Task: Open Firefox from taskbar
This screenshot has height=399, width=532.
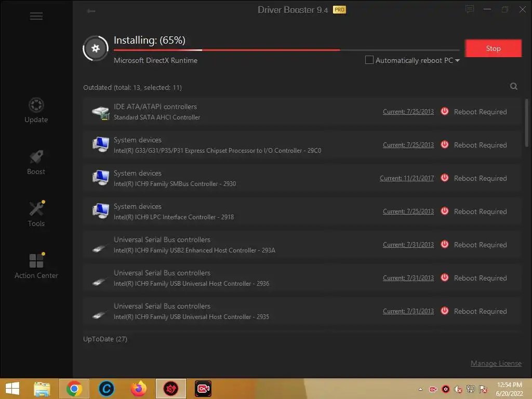Action: click(x=138, y=389)
